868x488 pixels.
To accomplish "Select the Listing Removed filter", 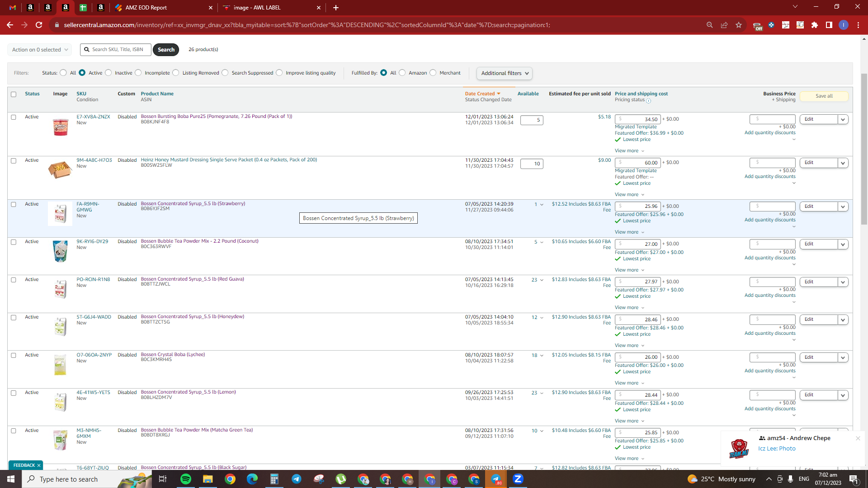I will click(176, 73).
